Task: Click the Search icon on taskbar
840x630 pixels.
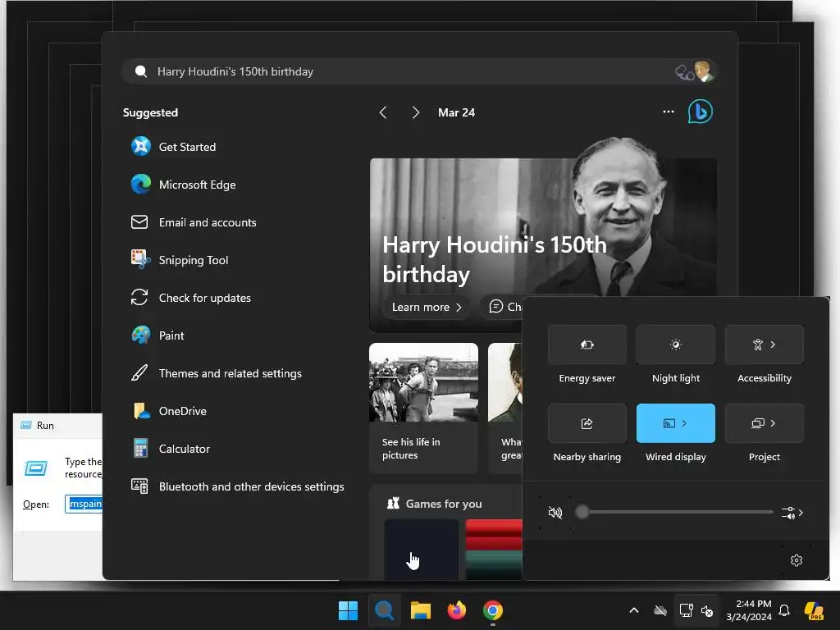Action: coord(384,610)
